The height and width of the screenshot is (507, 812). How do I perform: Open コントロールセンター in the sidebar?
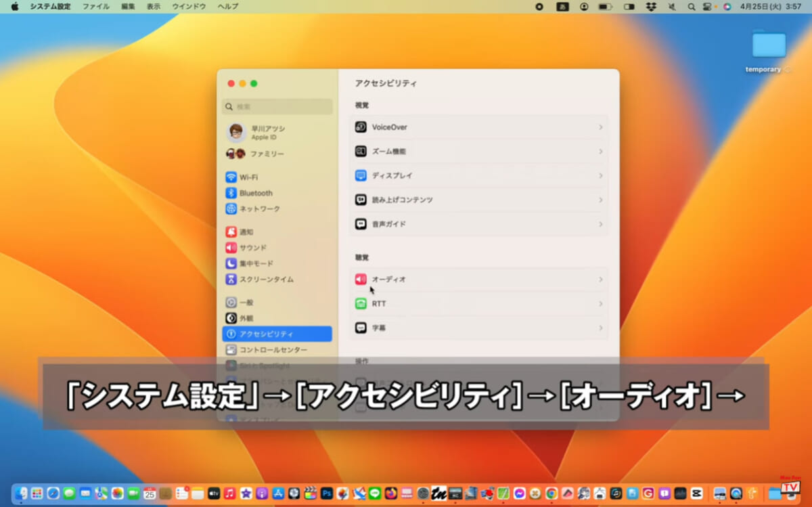pyautogui.click(x=277, y=350)
